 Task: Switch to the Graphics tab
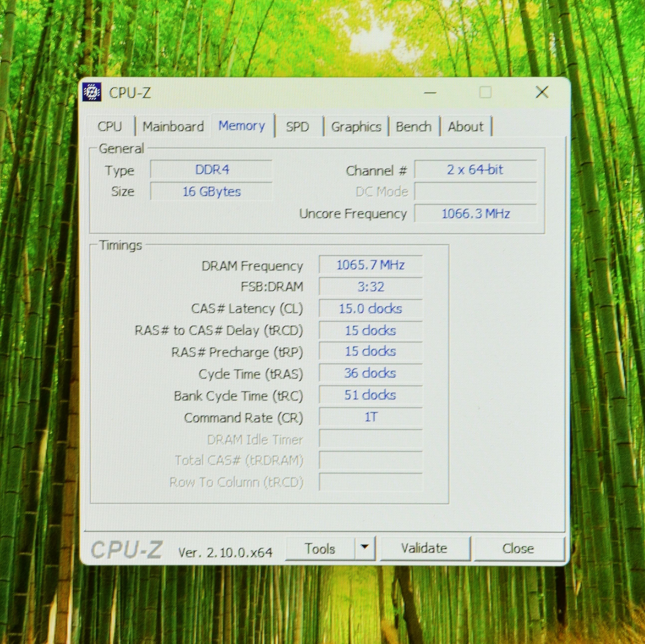(356, 127)
